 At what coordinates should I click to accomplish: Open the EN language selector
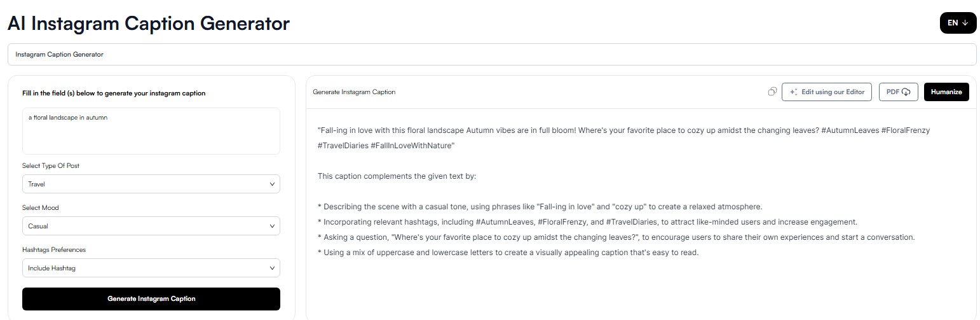point(958,23)
